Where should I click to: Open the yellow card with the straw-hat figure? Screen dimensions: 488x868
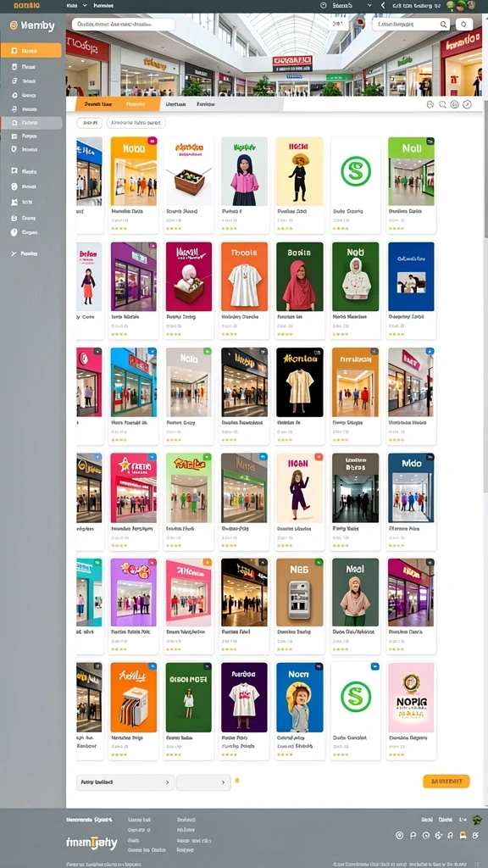click(299, 185)
